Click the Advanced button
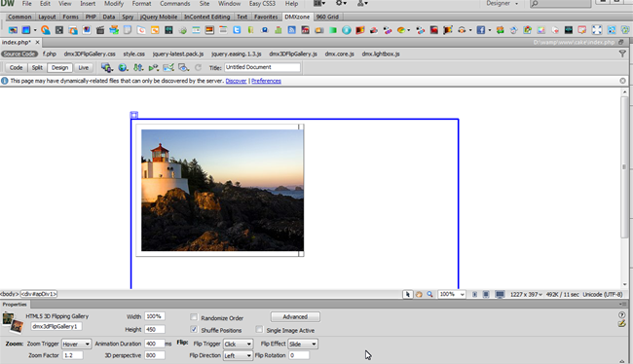The image size is (633, 364). click(295, 316)
